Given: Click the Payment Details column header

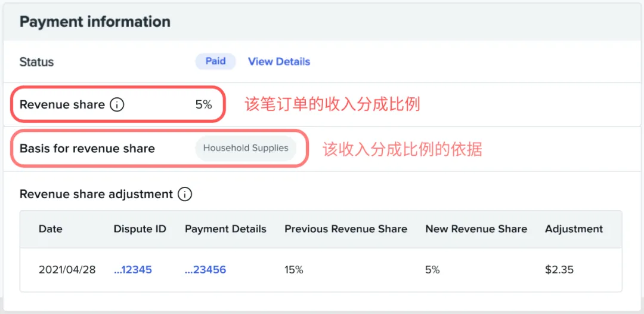Looking at the screenshot, I should click(225, 229).
